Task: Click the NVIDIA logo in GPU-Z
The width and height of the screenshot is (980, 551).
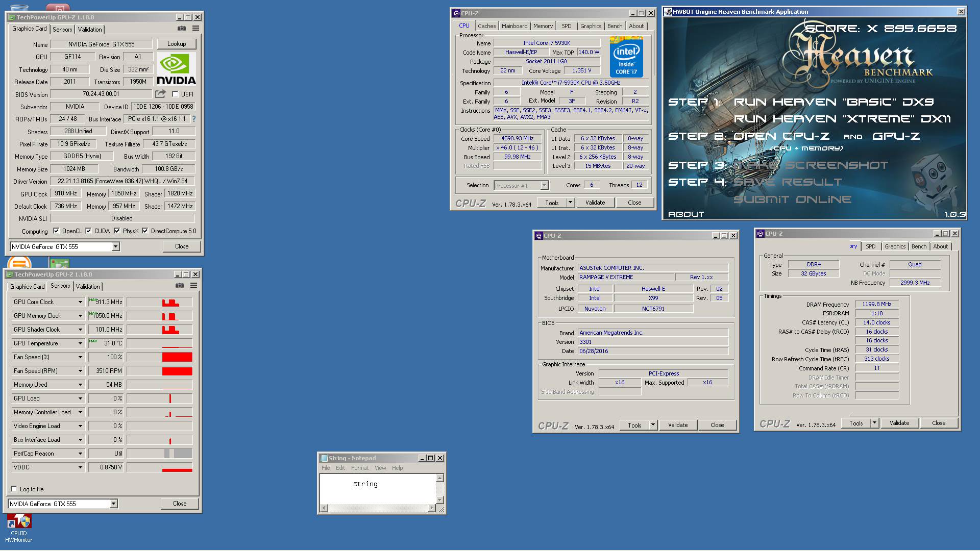Action: tap(176, 68)
